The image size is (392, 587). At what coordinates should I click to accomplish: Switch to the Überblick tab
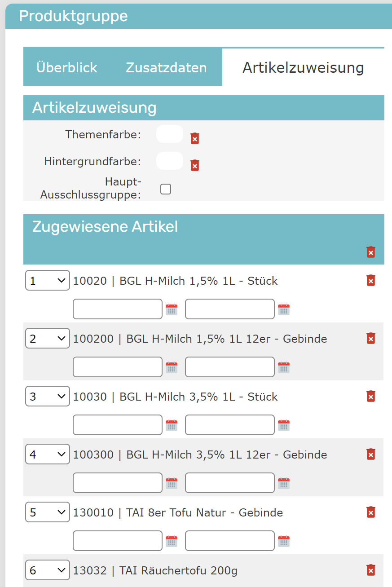(x=67, y=67)
